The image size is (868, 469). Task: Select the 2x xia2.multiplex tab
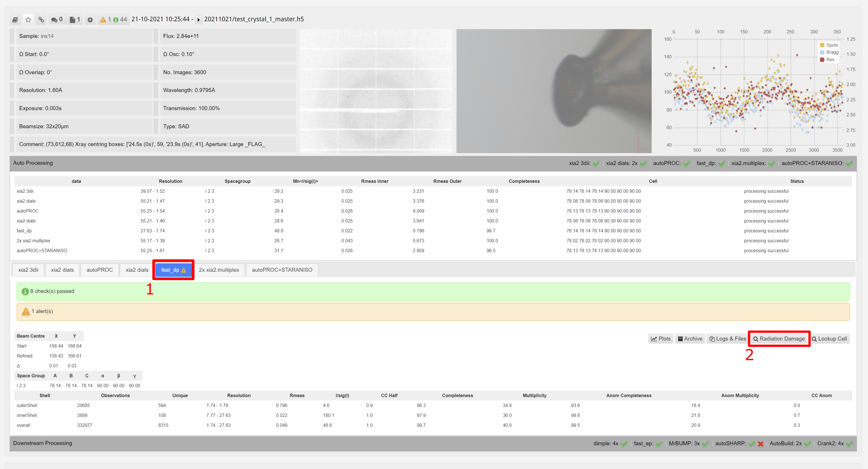(219, 270)
